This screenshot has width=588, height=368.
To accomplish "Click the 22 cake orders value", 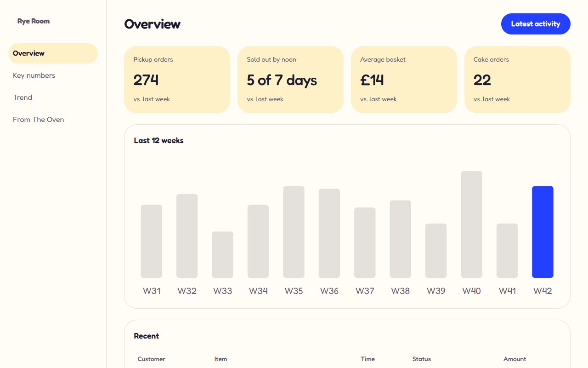I will coord(482,80).
